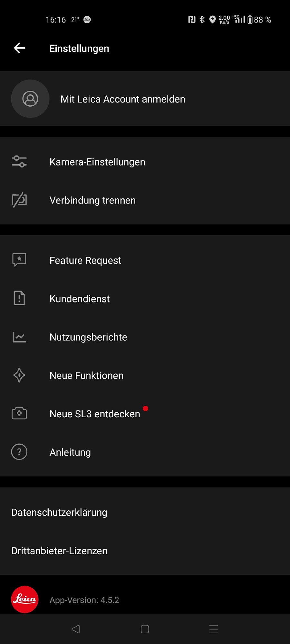This screenshot has height=644, width=290.
Task: Open Nutzungsberichte entry
Action: tap(88, 337)
